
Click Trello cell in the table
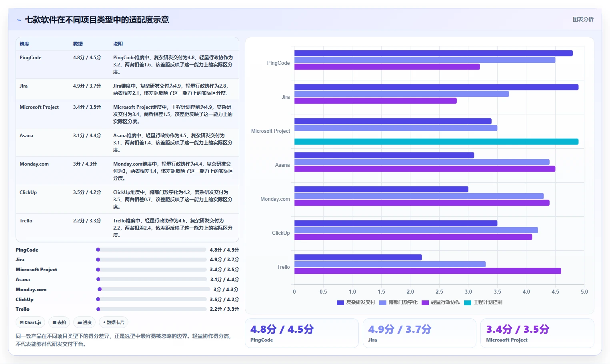coord(26,221)
